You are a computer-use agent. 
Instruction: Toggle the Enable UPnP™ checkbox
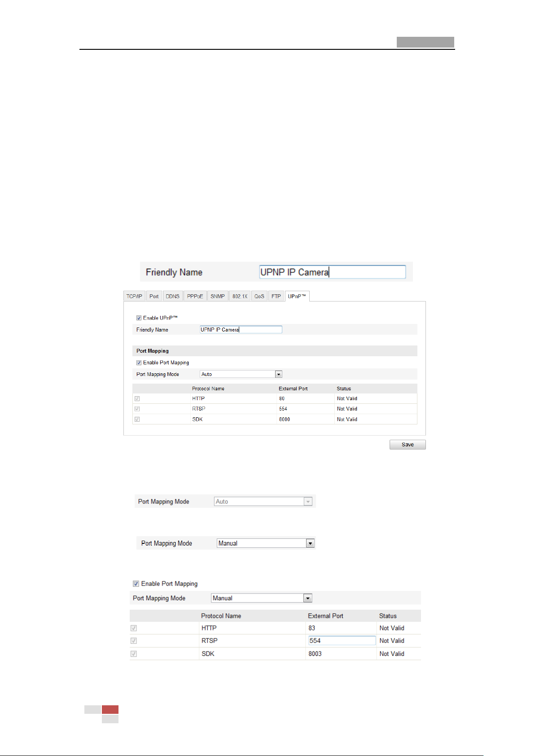pyautogui.click(x=139, y=318)
